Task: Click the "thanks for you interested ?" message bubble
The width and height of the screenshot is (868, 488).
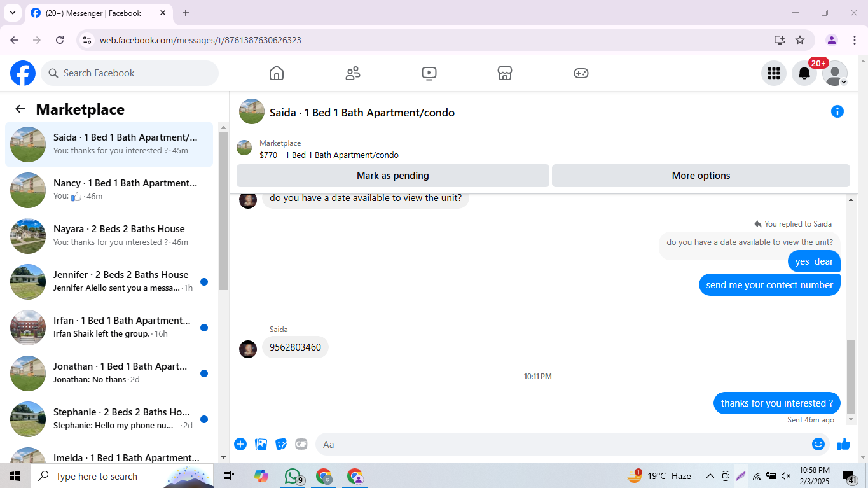Action: pos(777,403)
